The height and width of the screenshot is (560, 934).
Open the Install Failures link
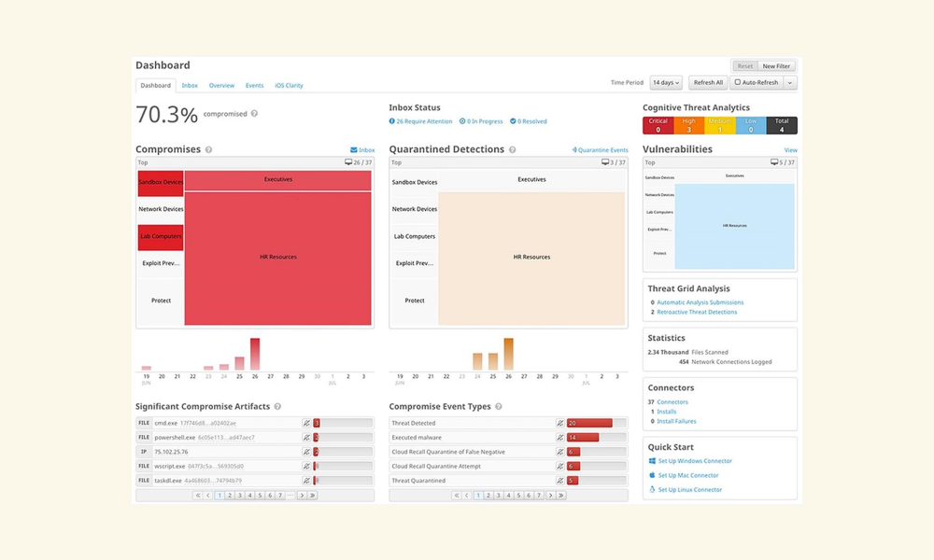coord(676,421)
